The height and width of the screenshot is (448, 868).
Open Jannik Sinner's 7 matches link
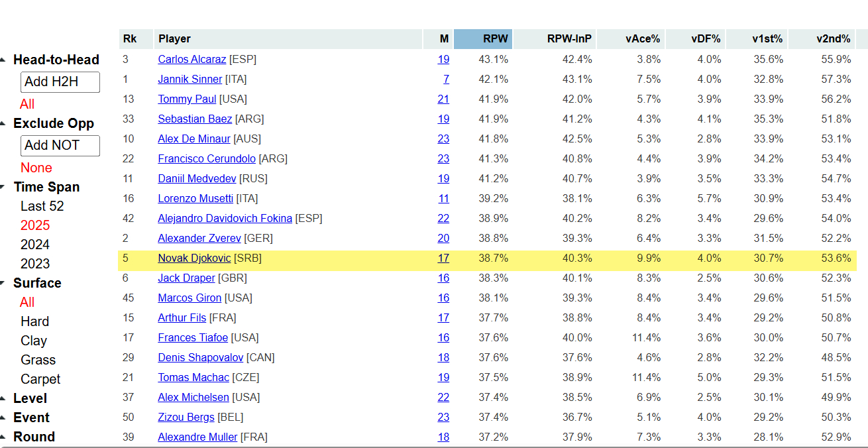tap(446, 79)
